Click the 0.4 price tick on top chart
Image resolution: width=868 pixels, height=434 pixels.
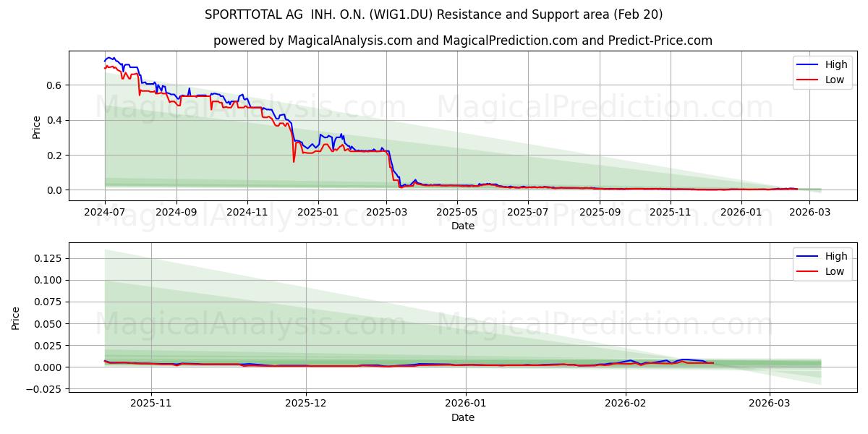click(x=56, y=120)
